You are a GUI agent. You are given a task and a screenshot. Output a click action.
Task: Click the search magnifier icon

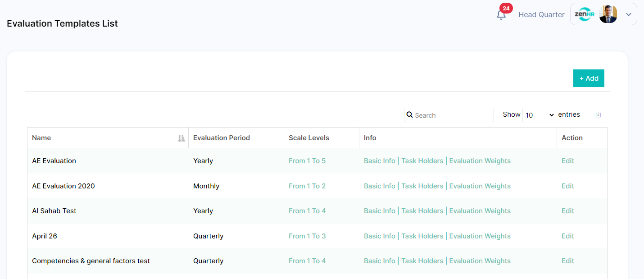[x=409, y=115]
